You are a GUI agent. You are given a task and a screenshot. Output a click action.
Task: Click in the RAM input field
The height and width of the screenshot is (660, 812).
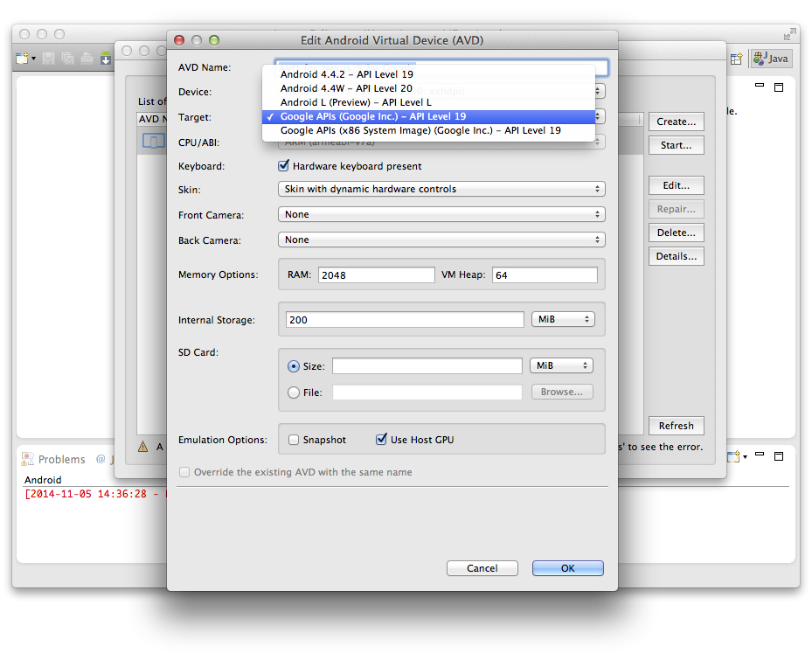[376, 275]
